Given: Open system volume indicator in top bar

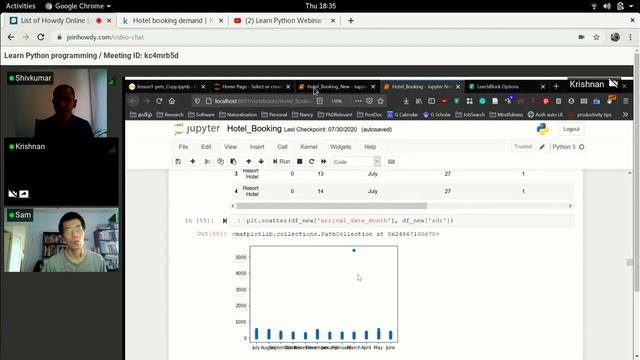Looking at the screenshot, I should click(607, 6).
